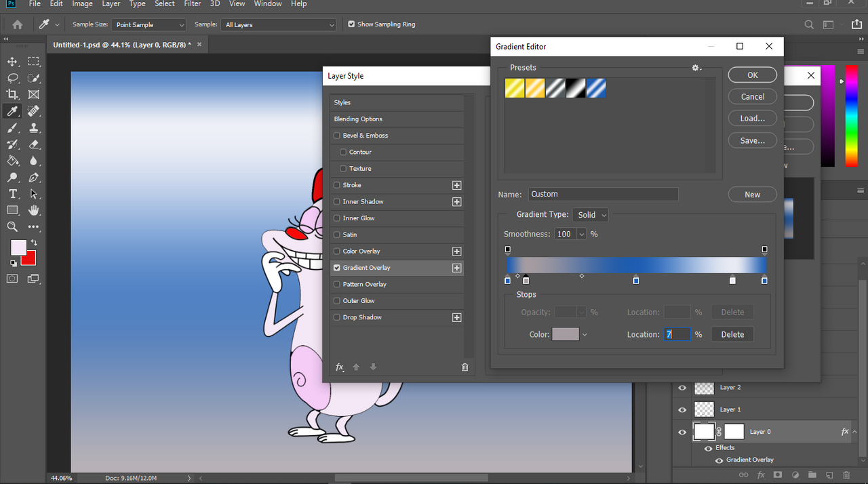Open the Filter menu
868x484 pixels.
click(x=193, y=4)
